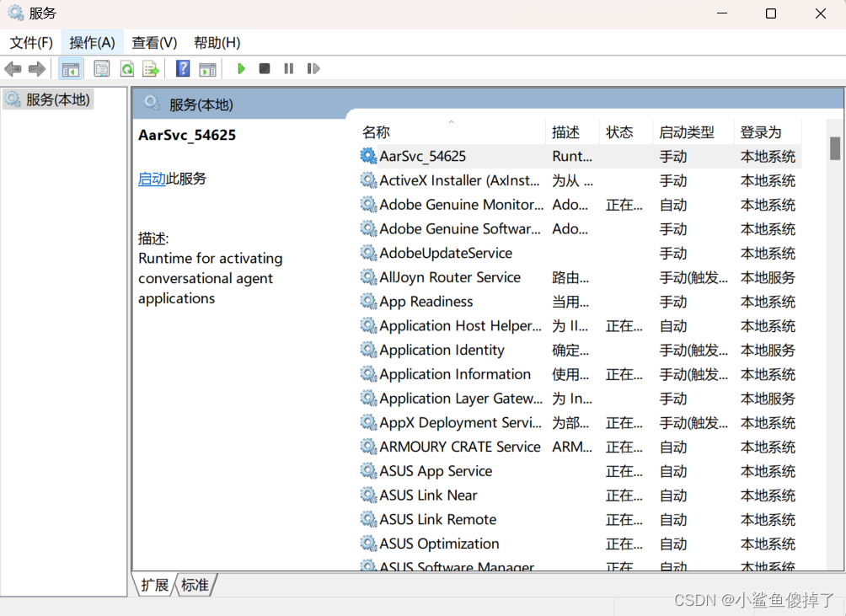846x616 pixels.
Task: Select gear icon beside AllJoyn Router Service
Action: point(368,277)
